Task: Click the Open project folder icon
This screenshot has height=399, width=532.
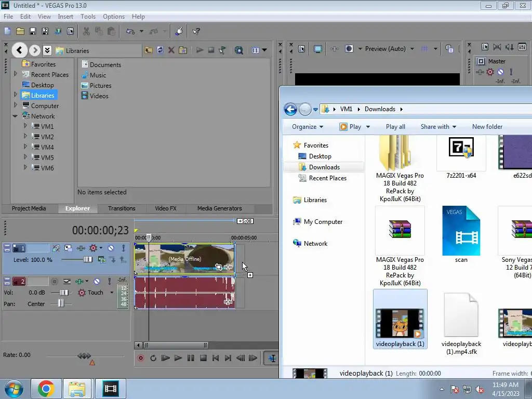Action: (20, 31)
